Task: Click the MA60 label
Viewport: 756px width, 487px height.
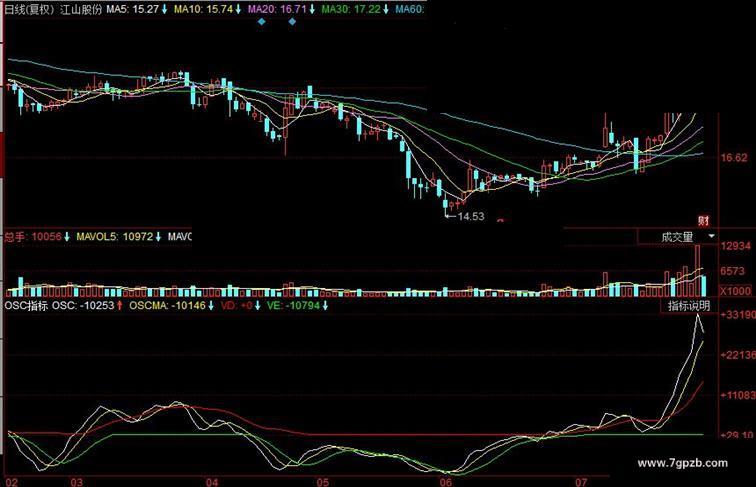Action: (409, 9)
